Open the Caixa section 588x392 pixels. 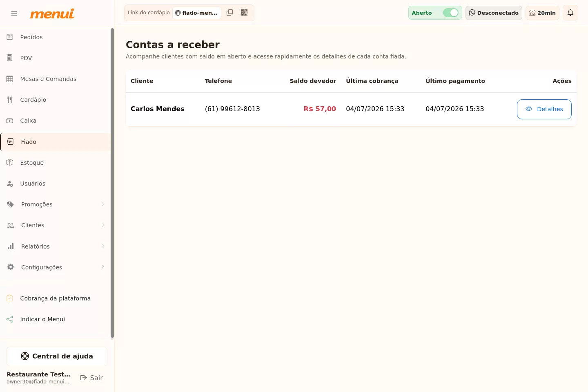(x=56, y=121)
